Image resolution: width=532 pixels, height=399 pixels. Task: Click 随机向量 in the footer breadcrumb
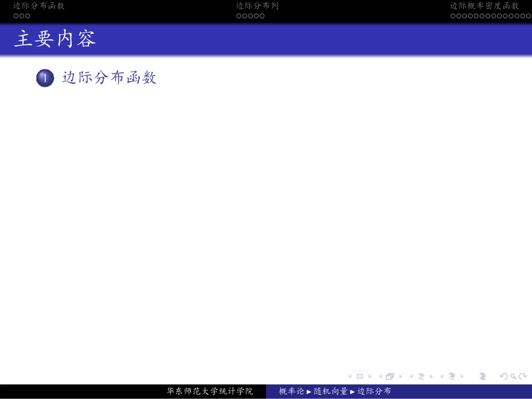pos(330,391)
